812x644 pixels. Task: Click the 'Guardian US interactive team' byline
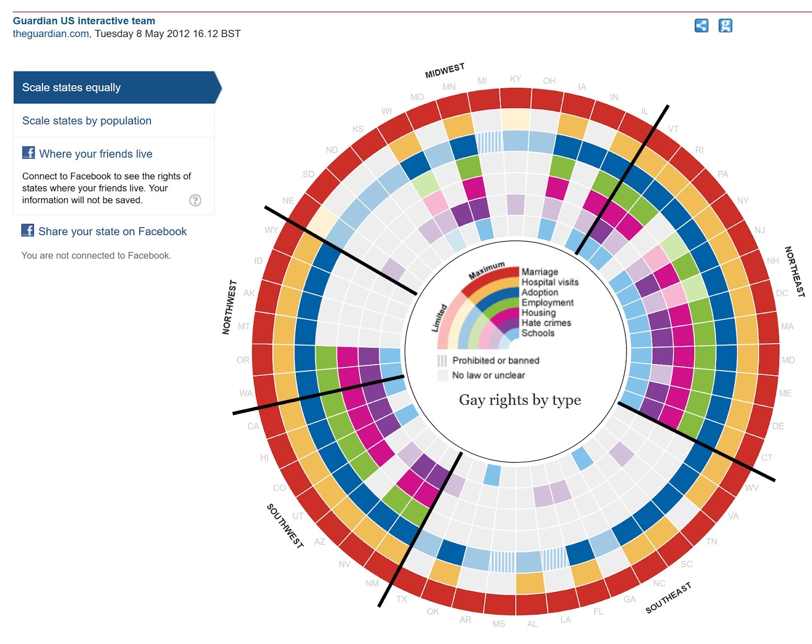point(84,21)
